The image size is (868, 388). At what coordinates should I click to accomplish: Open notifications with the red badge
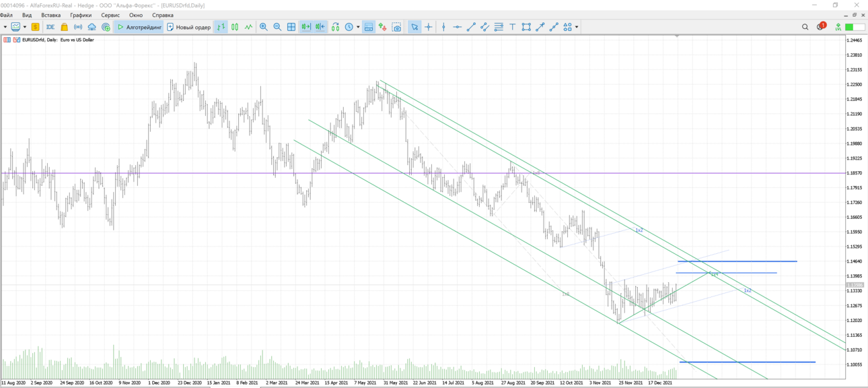click(x=821, y=26)
